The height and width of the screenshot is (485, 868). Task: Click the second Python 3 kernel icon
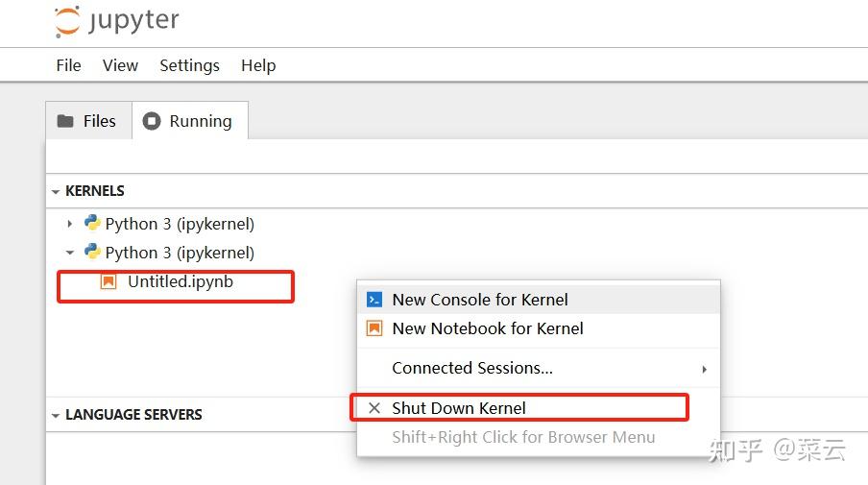92,253
